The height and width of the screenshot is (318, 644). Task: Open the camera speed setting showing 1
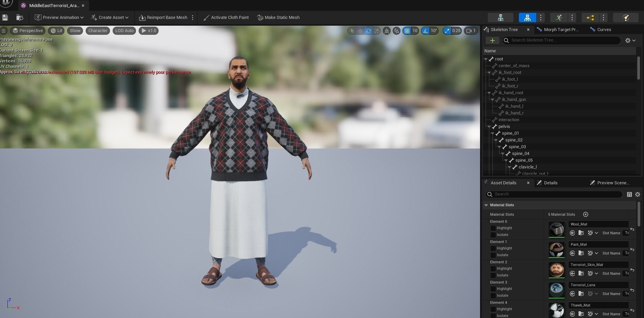coord(471,31)
